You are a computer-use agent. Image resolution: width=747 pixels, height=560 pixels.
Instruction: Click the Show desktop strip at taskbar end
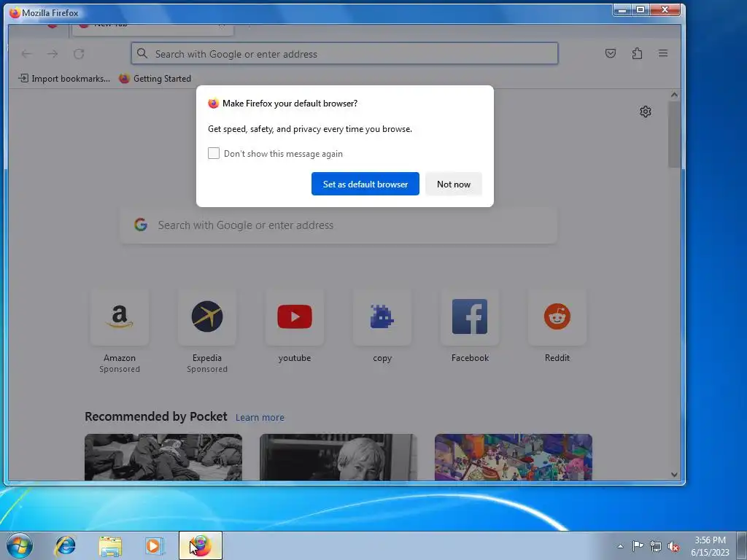741,545
